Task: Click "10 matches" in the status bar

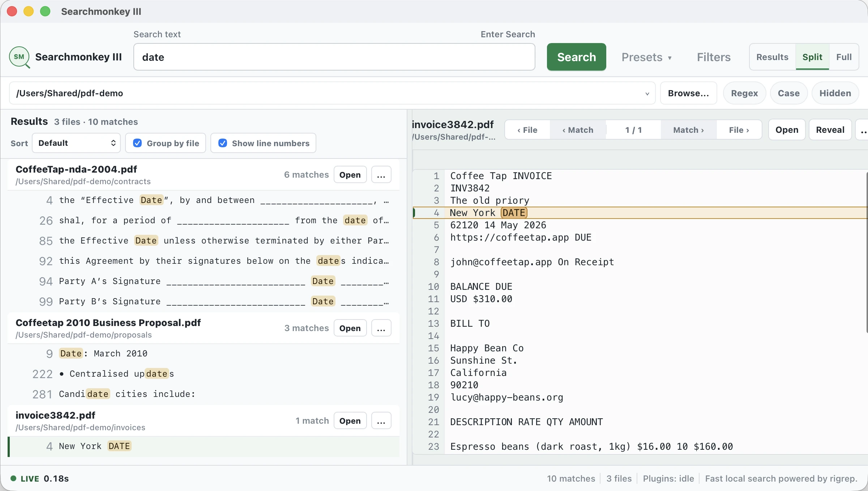Action: click(x=571, y=479)
